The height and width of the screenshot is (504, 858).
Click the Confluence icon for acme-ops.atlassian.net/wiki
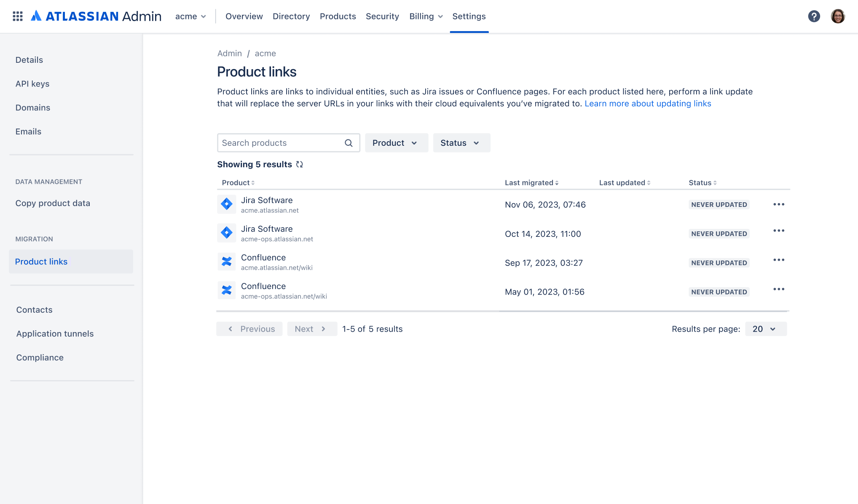(228, 291)
